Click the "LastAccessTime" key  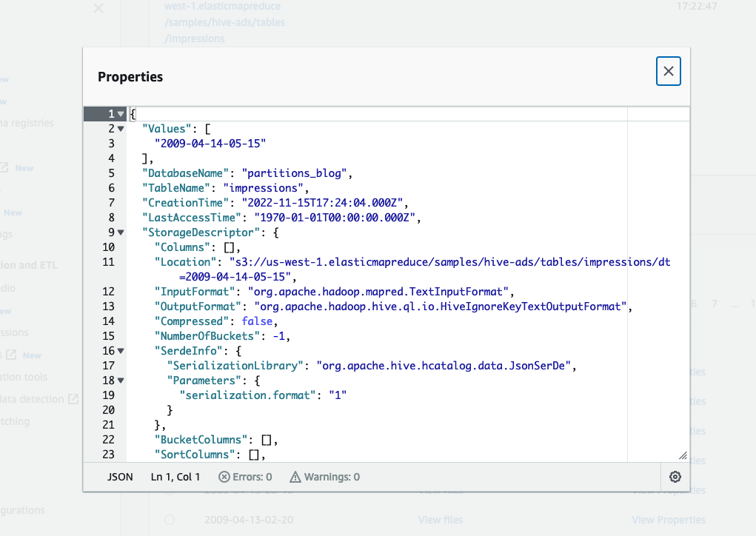pos(192,218)
